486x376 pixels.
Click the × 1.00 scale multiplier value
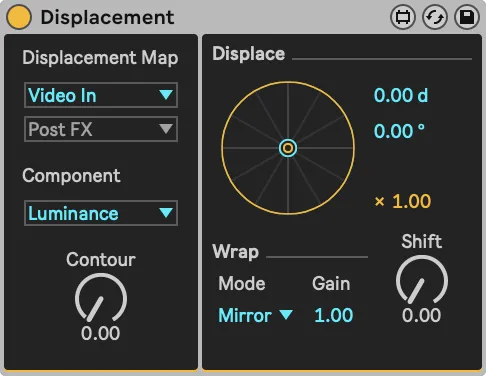click(403, 201)
